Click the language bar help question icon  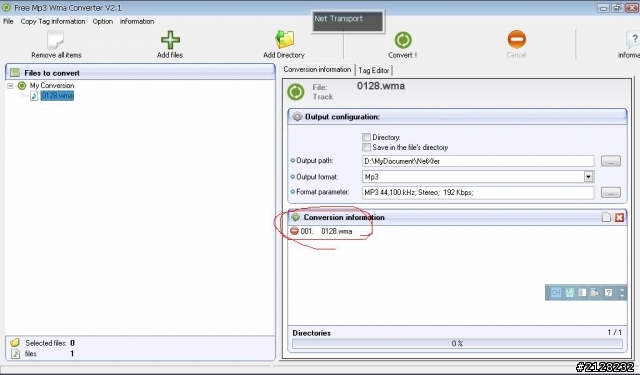pyautogui.click(x=608, y=293)
